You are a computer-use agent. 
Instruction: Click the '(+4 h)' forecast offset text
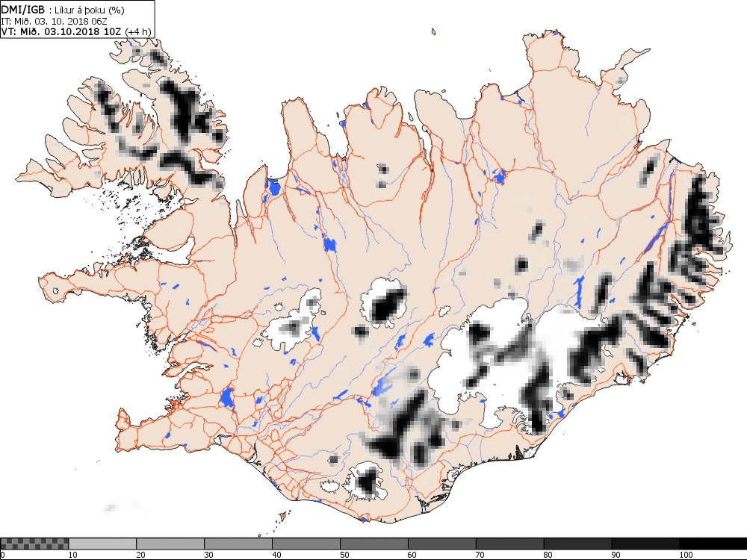coord(137,31)
